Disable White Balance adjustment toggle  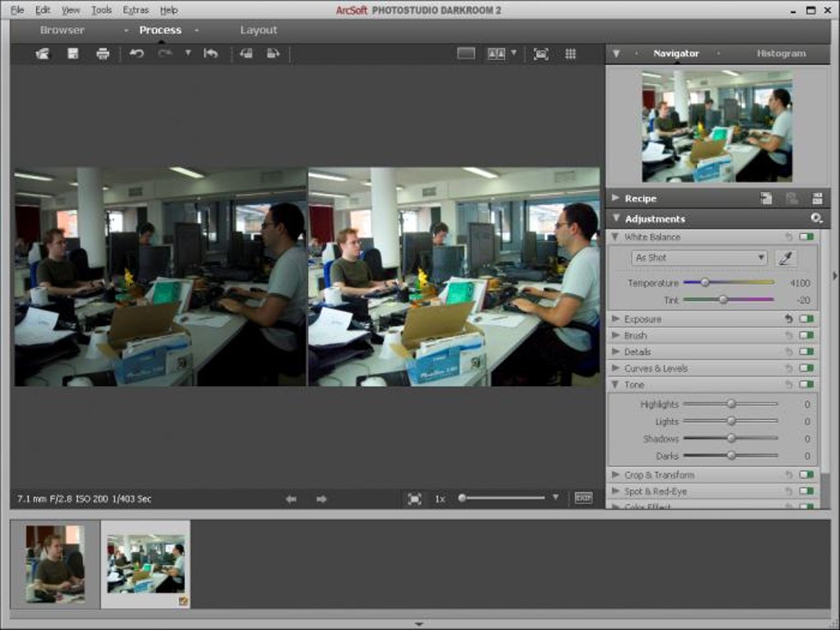point(806,236)
